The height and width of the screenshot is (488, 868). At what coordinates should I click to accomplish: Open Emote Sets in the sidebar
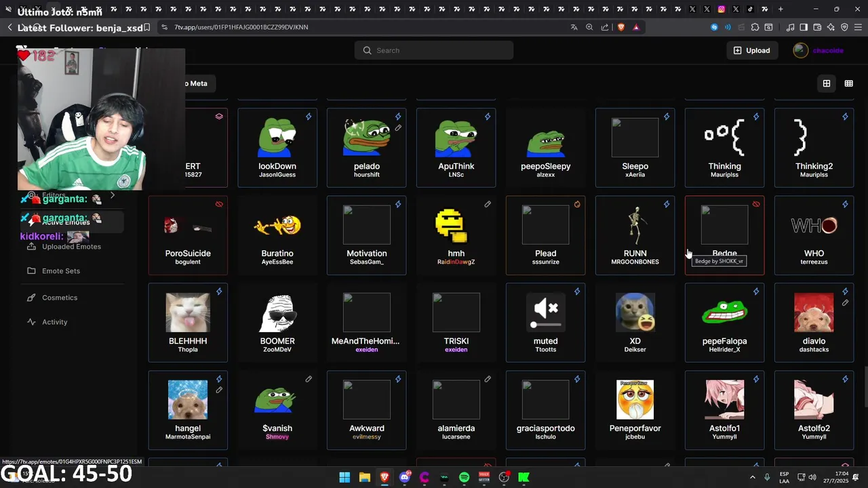point(61,271)
